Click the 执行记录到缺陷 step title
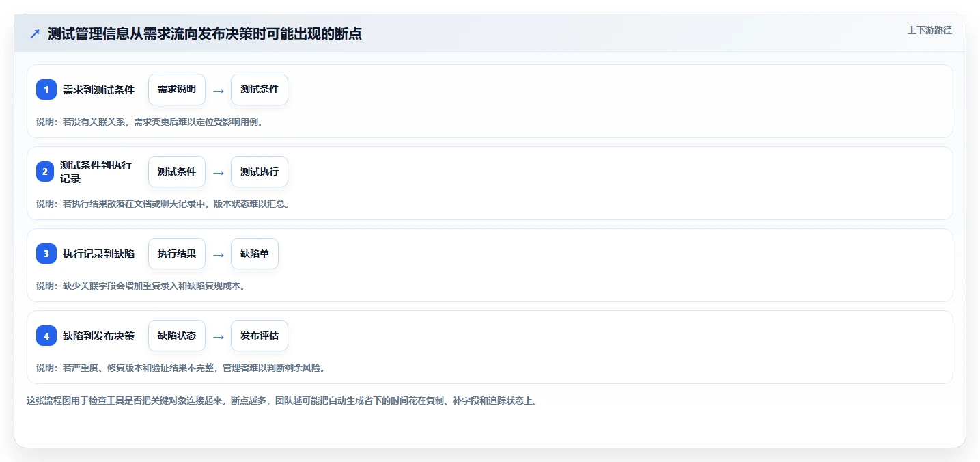This screenshot has width=980, height=462. pyautogui.click(x=98, y=254)
